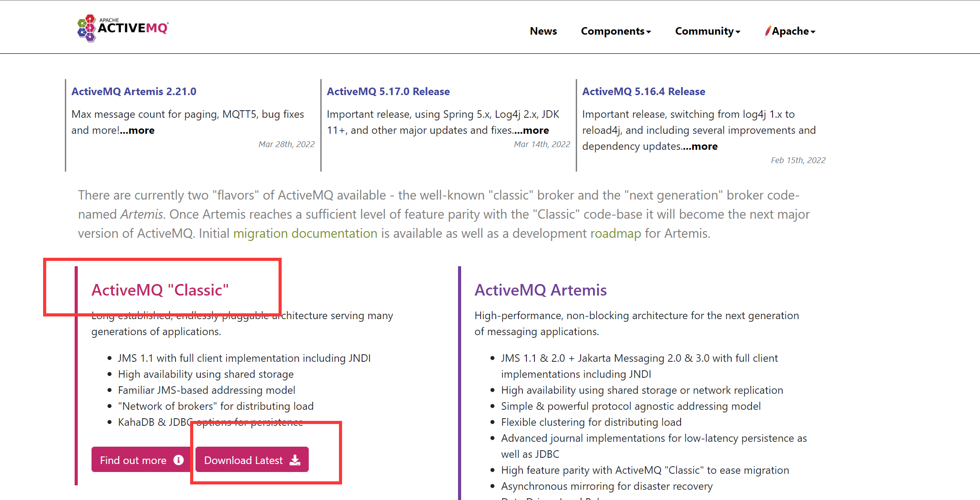Image resolution: width=980 pixels, height=500 pixels.
Task: Click the download icon on Download Latest
Action: (295, 460)
